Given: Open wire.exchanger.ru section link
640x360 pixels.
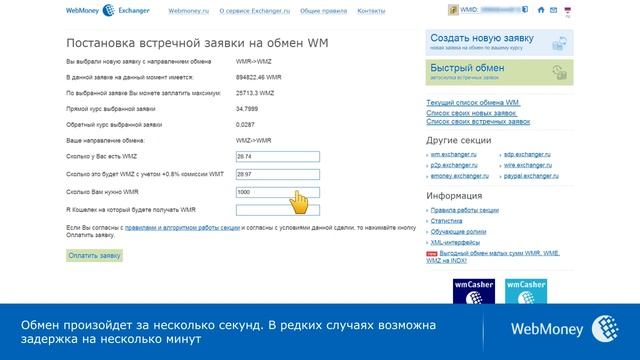Looking at the screenshot, I should click(x=528, y=165).
